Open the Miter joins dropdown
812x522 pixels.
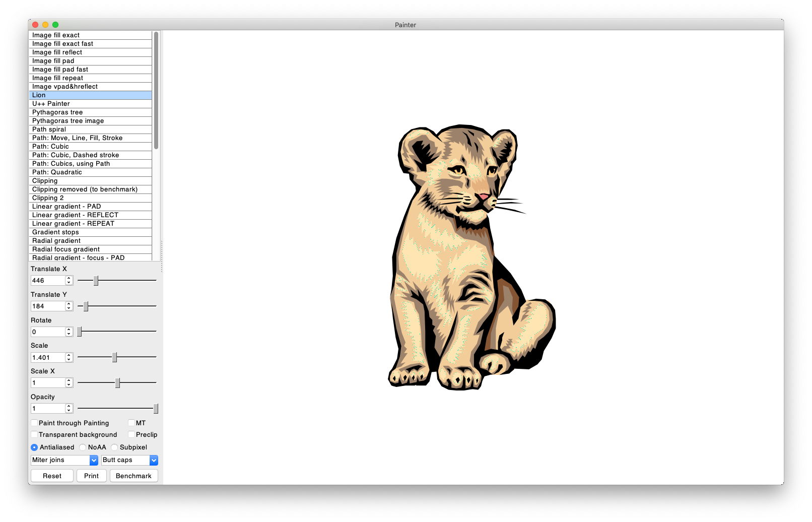point(64,460)
